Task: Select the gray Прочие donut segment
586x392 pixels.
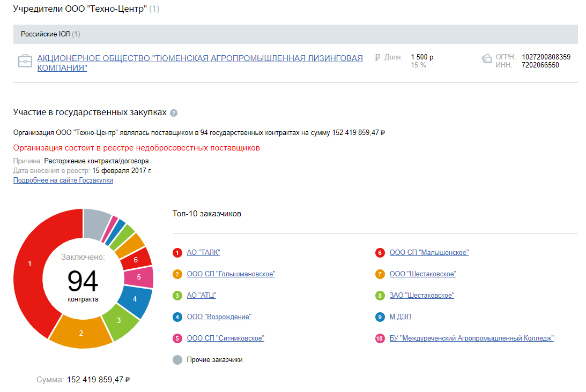Action: tap(95, 223)
